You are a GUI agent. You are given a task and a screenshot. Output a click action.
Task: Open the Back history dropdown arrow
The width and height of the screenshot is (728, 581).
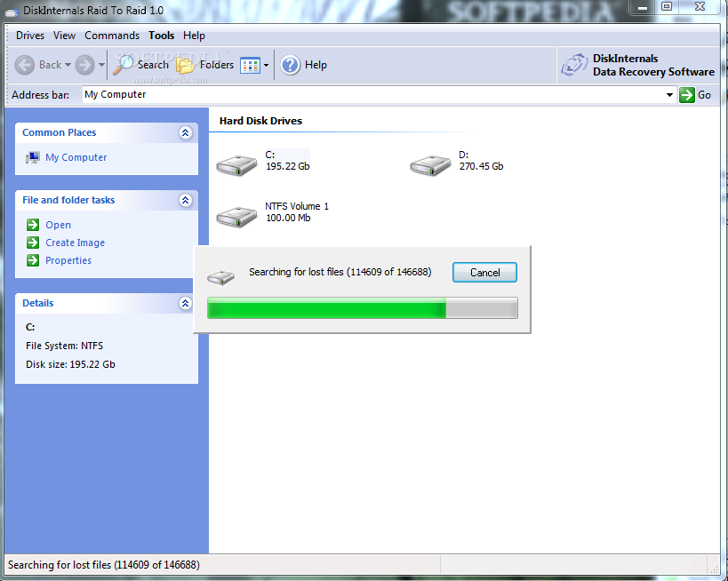68,65
